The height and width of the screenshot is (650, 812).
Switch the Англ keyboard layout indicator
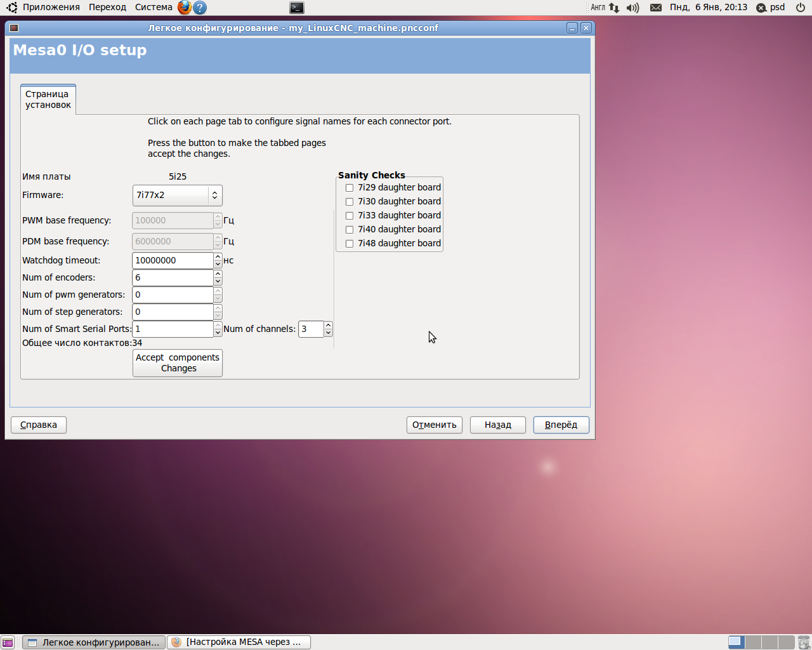tap(598, 8)
